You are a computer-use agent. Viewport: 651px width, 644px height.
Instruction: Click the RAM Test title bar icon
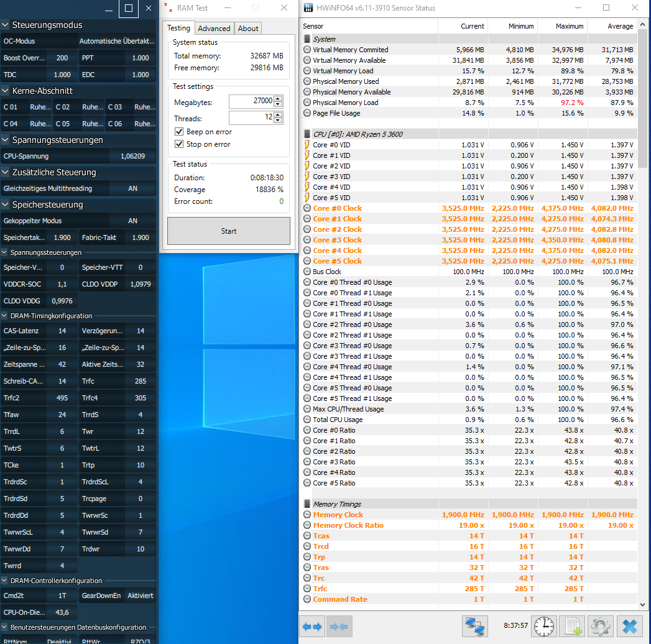pos(168,7)
